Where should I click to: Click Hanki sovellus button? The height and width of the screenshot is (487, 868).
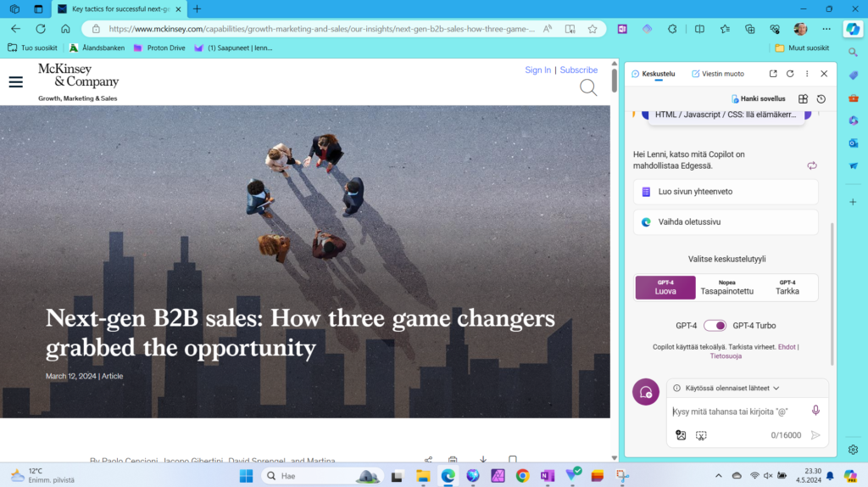coord(758,98)
